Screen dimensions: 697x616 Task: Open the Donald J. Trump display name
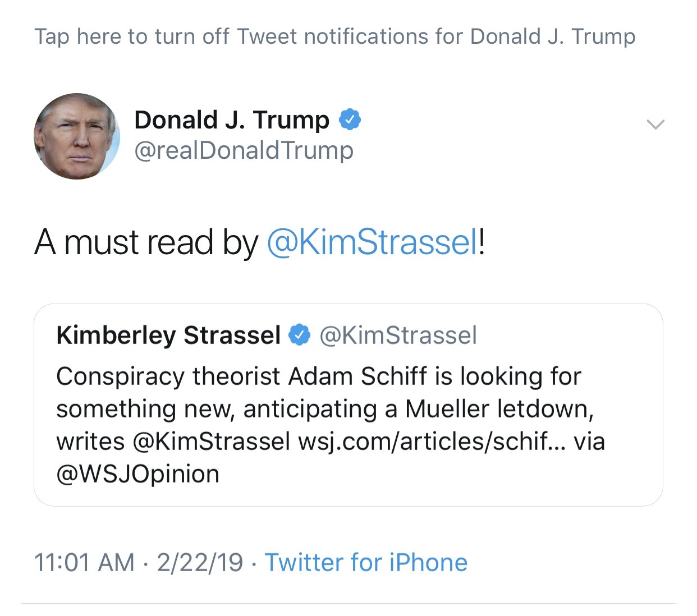(x=232, y=119)
